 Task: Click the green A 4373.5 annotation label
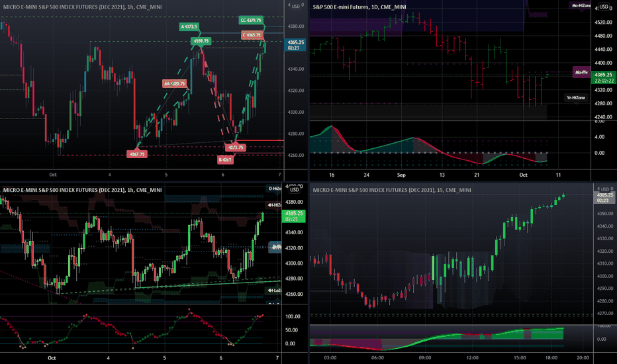(x=189, y=26)
